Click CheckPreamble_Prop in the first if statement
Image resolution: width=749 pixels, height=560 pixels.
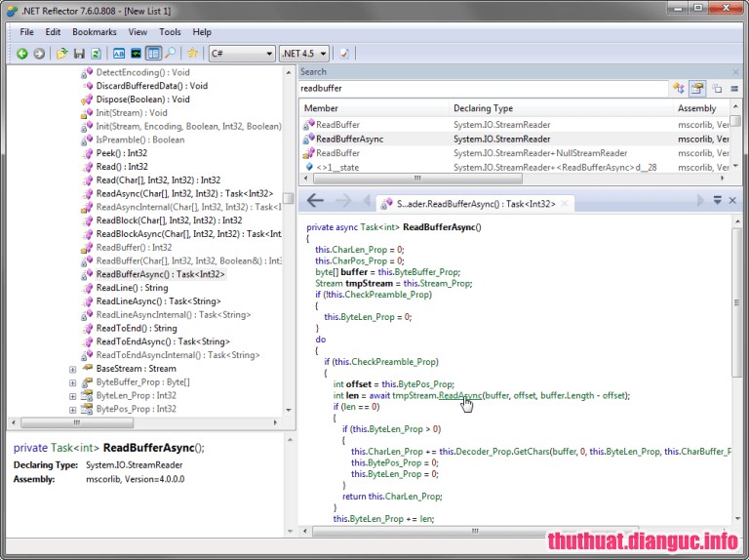386,295
